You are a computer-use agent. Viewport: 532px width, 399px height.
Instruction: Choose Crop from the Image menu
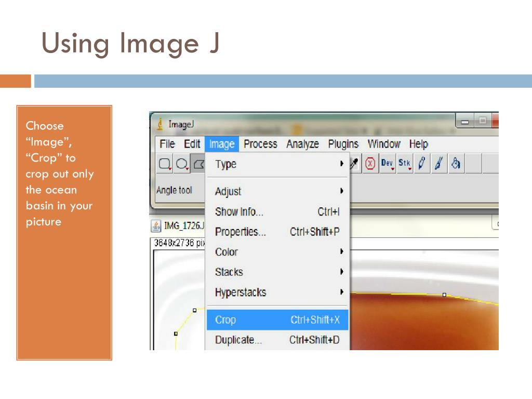coord(277,320)
